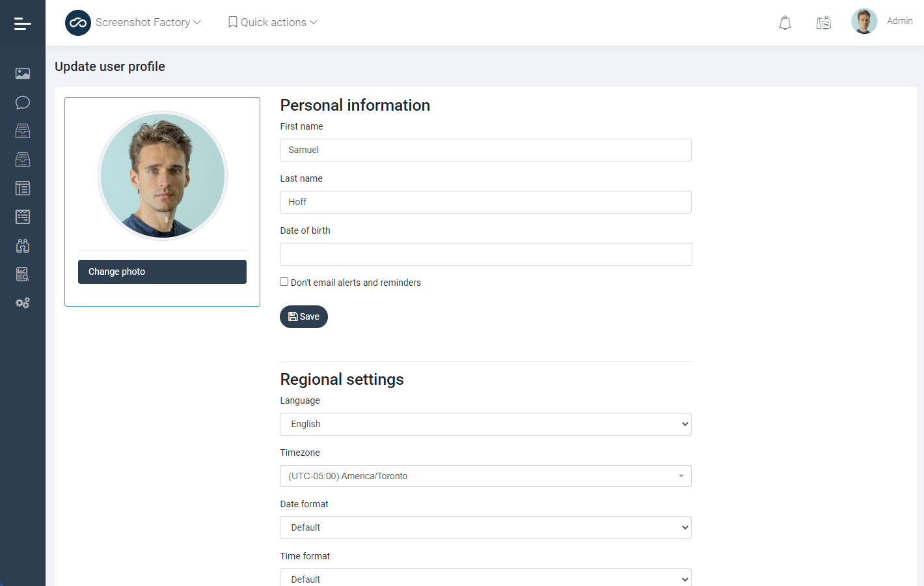The height and width of the screenshot is (586, 924).
Task: Open the chat bubble sidebar icon
Action: click(x=23, y=102)
